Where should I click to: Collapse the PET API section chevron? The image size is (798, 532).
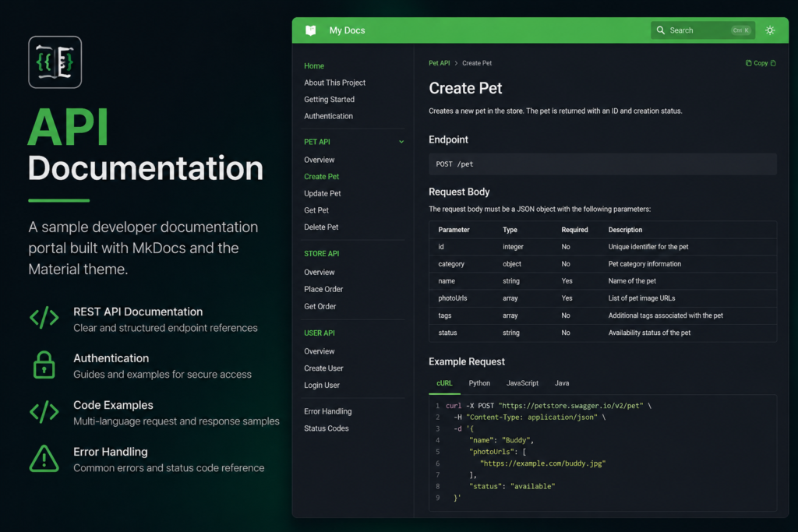click(x=401, y=142)
